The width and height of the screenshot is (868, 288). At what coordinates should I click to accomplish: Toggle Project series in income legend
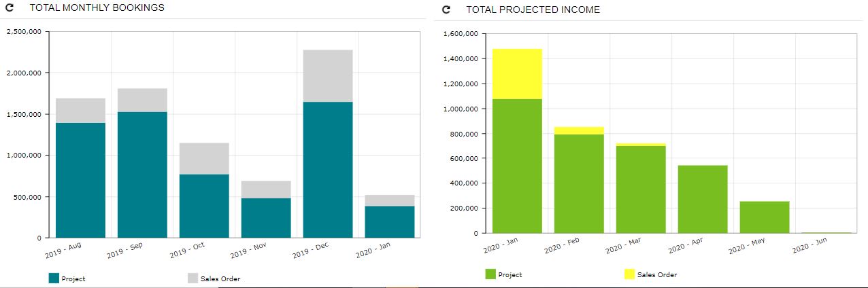pos(510,274)
